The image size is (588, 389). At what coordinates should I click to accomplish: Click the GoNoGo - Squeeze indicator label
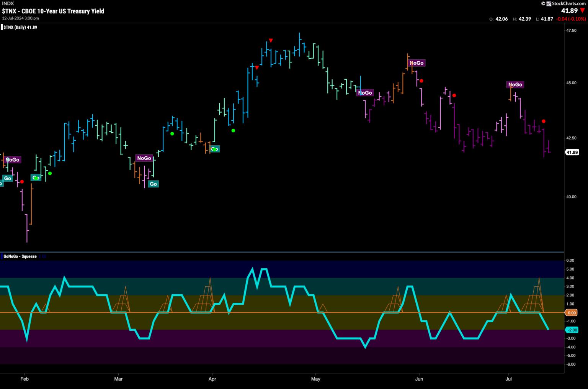click(x=20, y=256)
